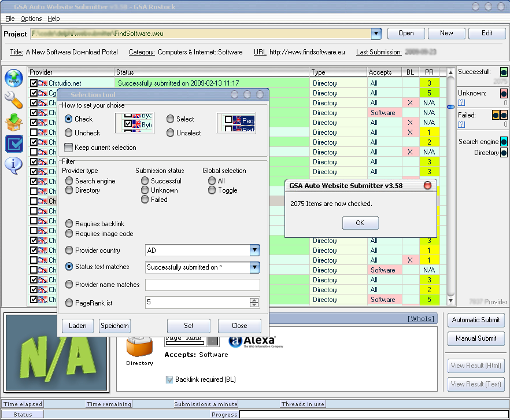Choose the Select radio option
Image resolution: width=510 pixels, height=420 pixels.
coord(170,119)
